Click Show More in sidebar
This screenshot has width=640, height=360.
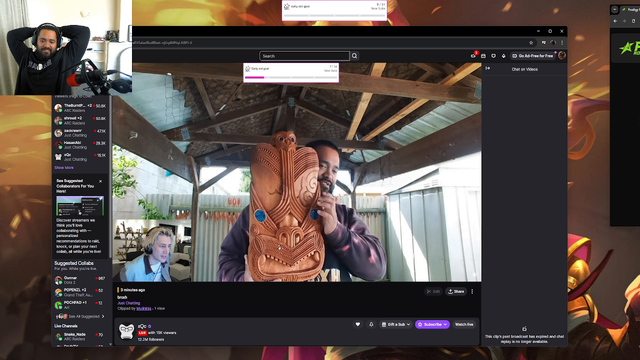(x=64, y=168)
